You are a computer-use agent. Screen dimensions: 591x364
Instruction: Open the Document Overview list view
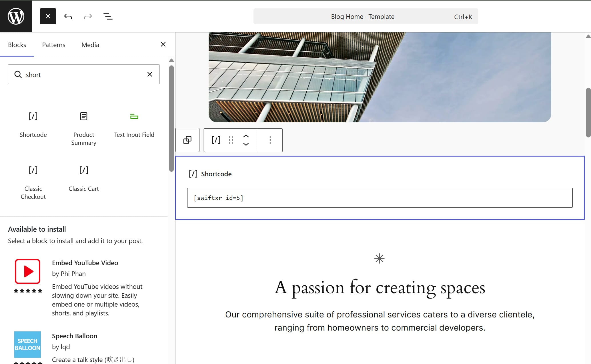tap(108, 16)
